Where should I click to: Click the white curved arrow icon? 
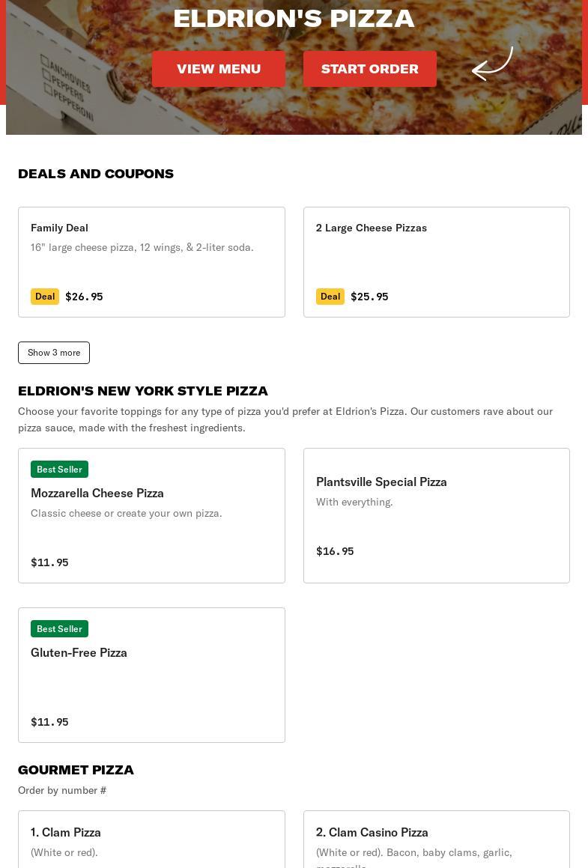pos(492,64)
